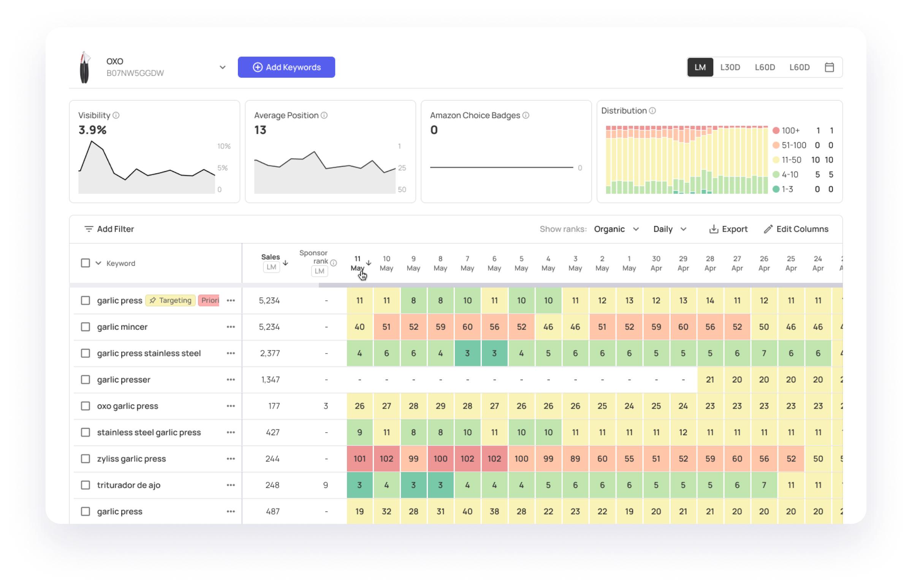The image size is (912, 588).
Task: Click the Distribution info icon
Action: 653,111
